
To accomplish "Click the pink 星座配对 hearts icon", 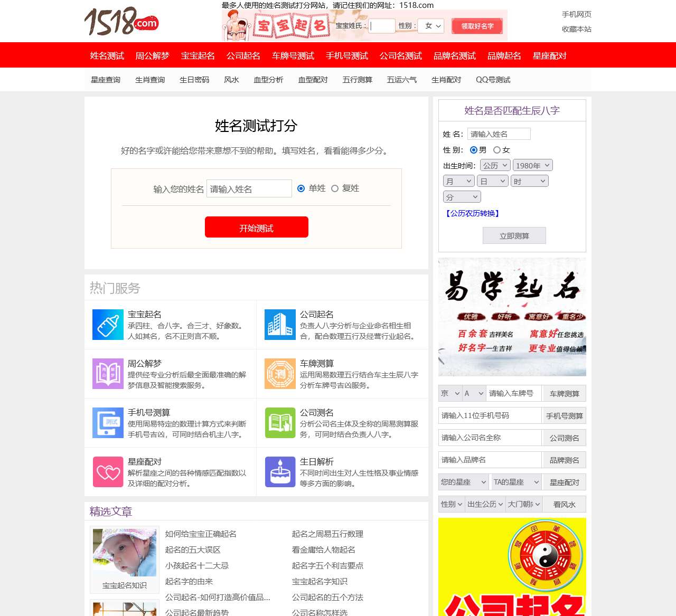I will coord(108,471).
